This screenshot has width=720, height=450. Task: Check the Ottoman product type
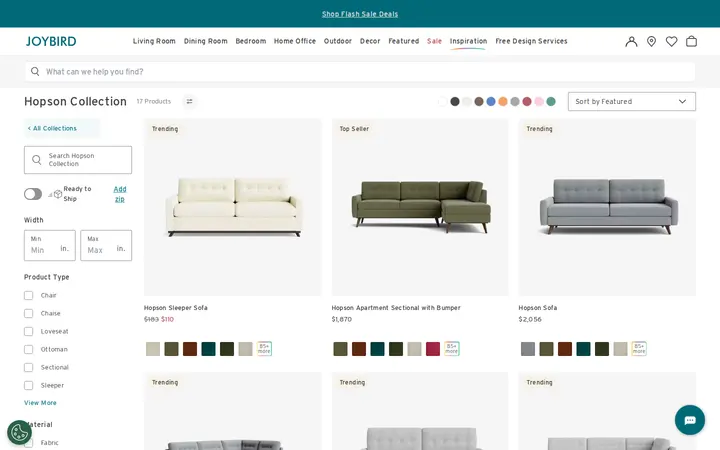click(x=28, y=349)
